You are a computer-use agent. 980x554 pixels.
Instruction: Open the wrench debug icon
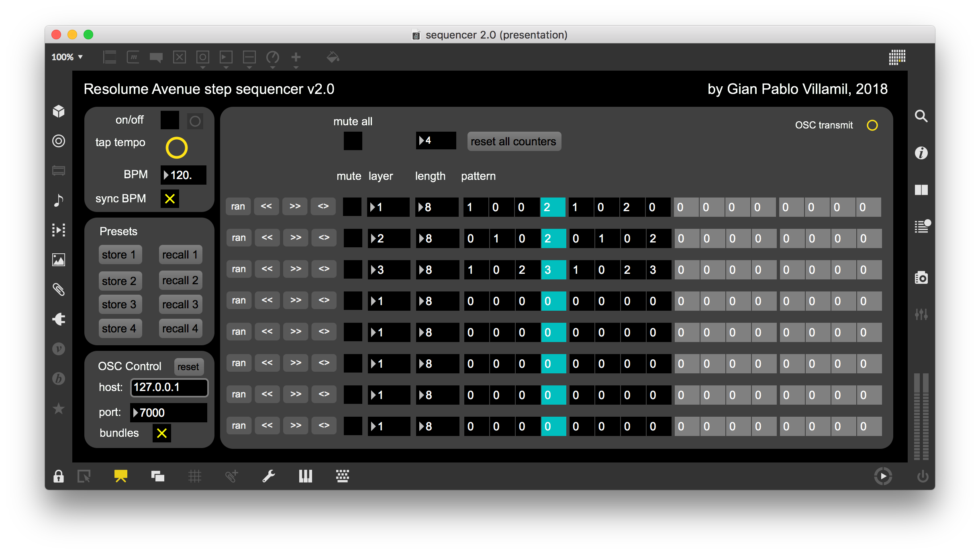point(268,476)
